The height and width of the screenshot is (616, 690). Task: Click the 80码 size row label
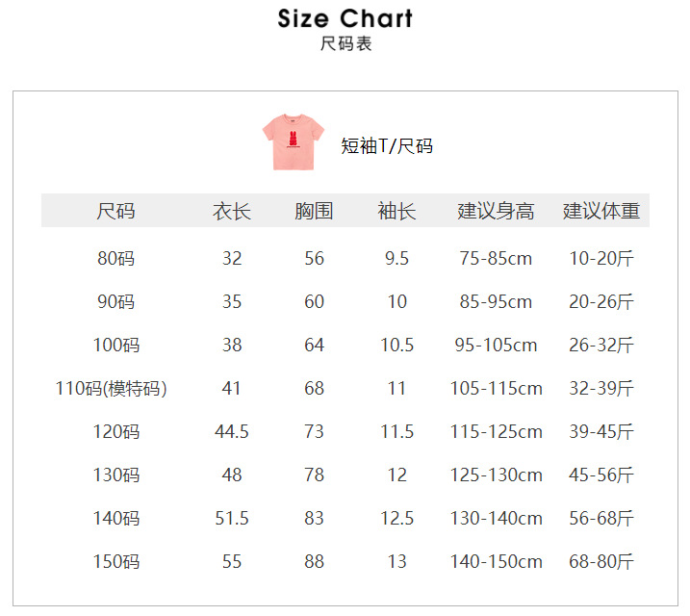pos(116,259)
